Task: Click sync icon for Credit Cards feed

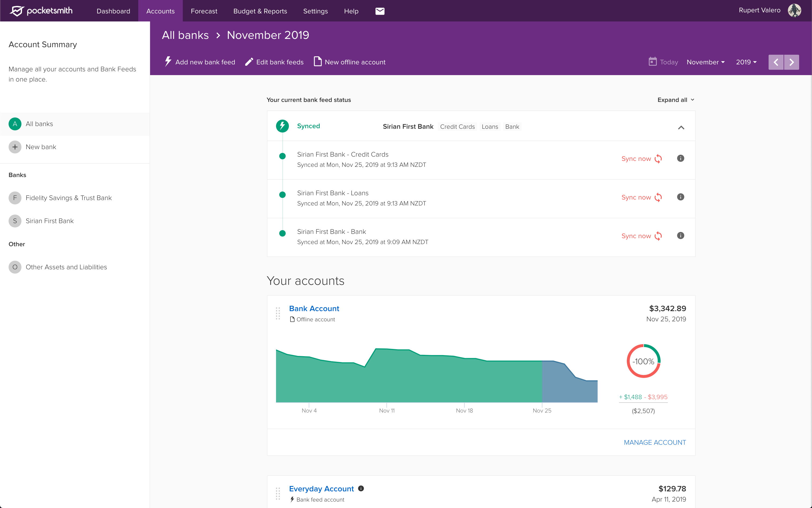Action: pyautogui.click(x=658, y=159)
